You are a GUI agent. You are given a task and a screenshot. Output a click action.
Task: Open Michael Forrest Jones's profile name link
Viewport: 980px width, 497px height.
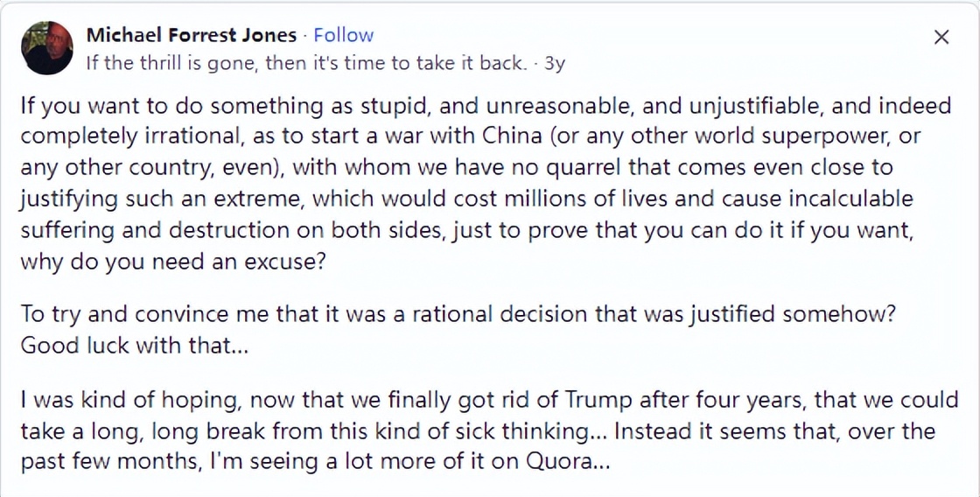pyautogui.click(x=192, y=35)
